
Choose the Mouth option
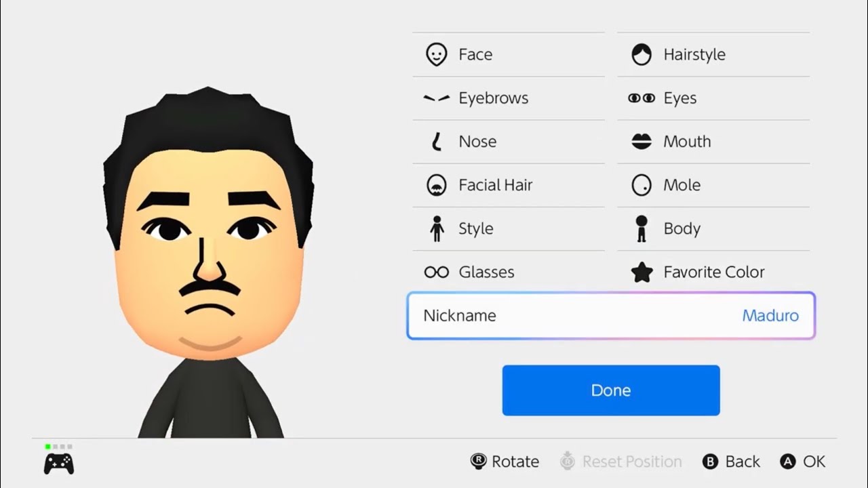pos(713,142)
